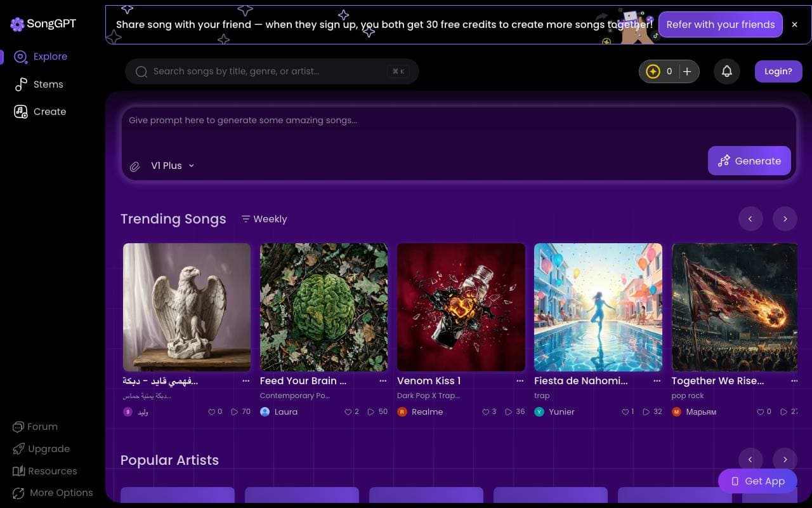Click play count icon on وليد's song
This screenshot has width=812, height=508.
point(235,412)
